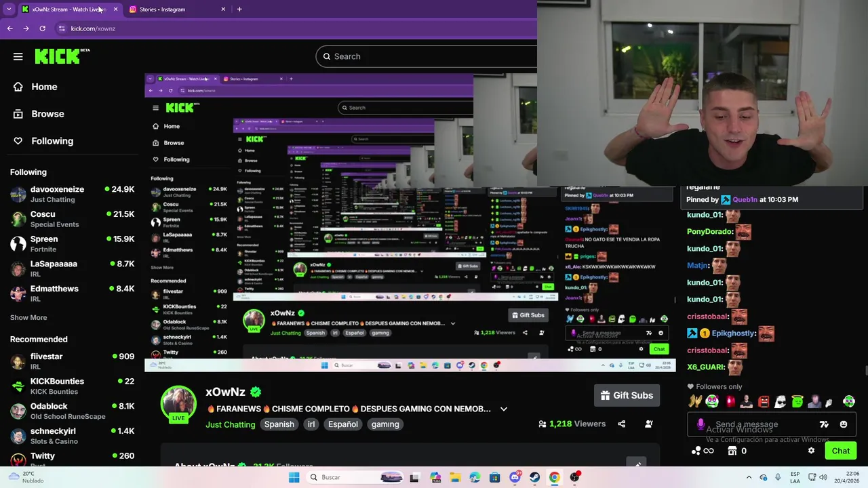Click the green Chat send button

point(840,451)
